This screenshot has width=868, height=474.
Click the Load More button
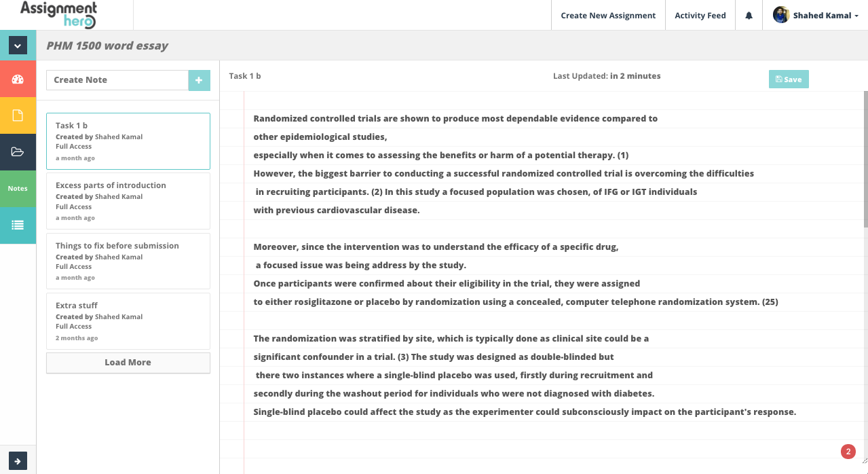(x=128, y=362)
